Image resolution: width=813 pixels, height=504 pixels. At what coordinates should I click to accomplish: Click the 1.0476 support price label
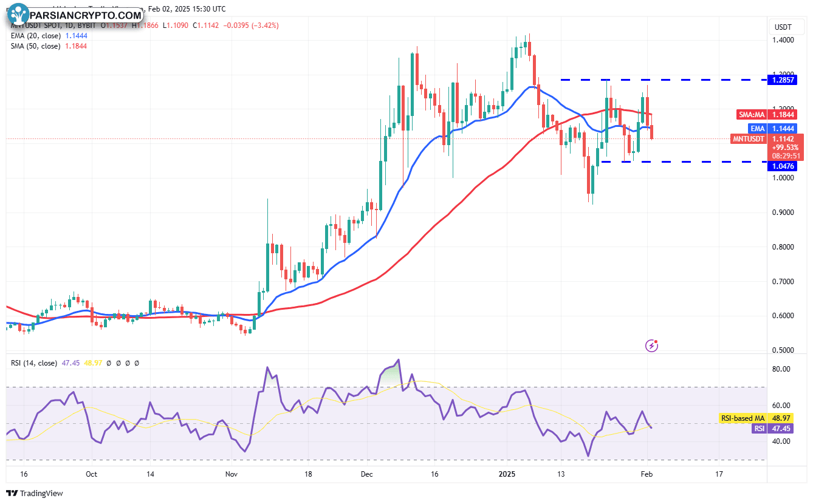(x=784, y=165)
